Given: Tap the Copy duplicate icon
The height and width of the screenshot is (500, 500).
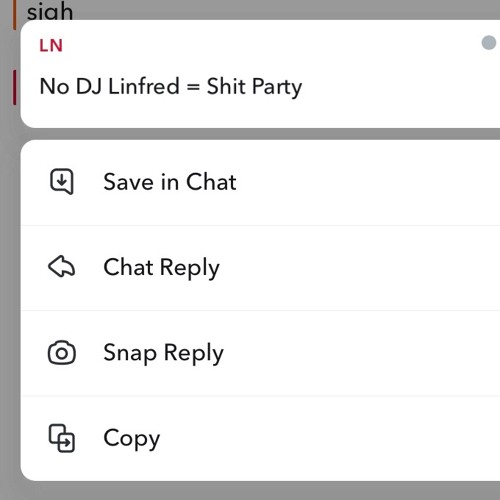Looking at the screenshot, I should [x=62, y=438].
